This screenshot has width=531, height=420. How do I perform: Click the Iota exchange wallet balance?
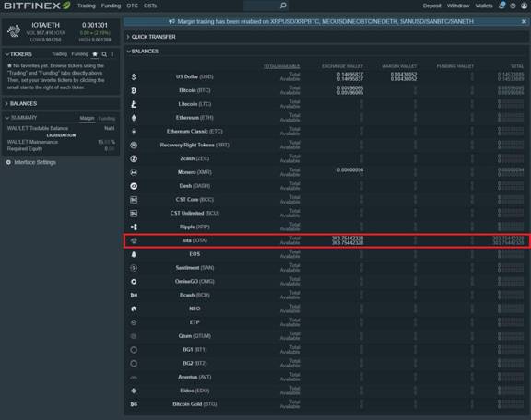[348, 240]
